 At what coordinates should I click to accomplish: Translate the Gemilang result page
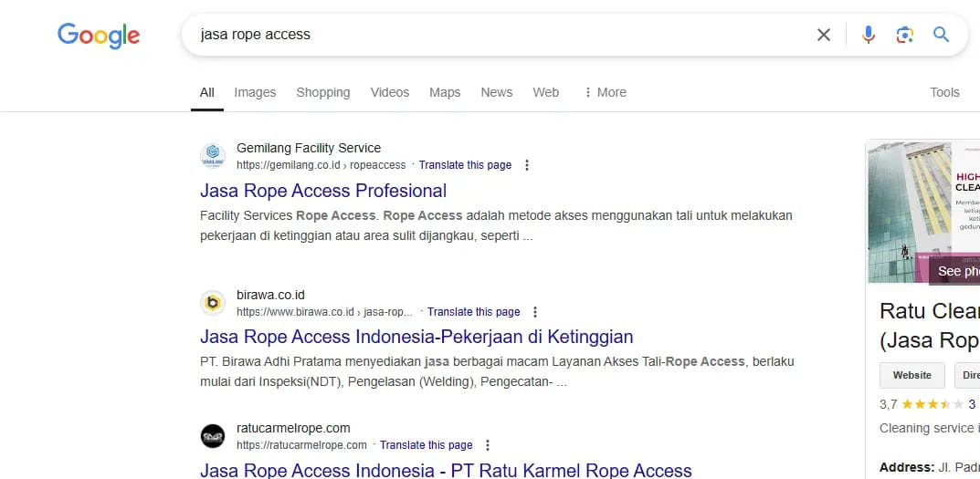(465, 165)
